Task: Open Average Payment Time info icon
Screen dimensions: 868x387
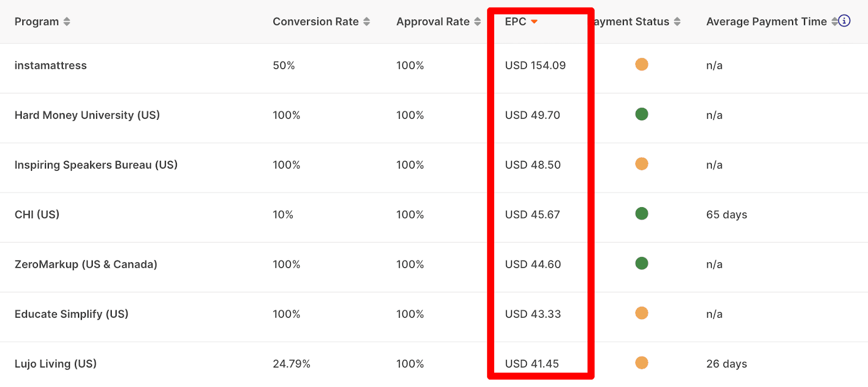Action: [844, 21]
